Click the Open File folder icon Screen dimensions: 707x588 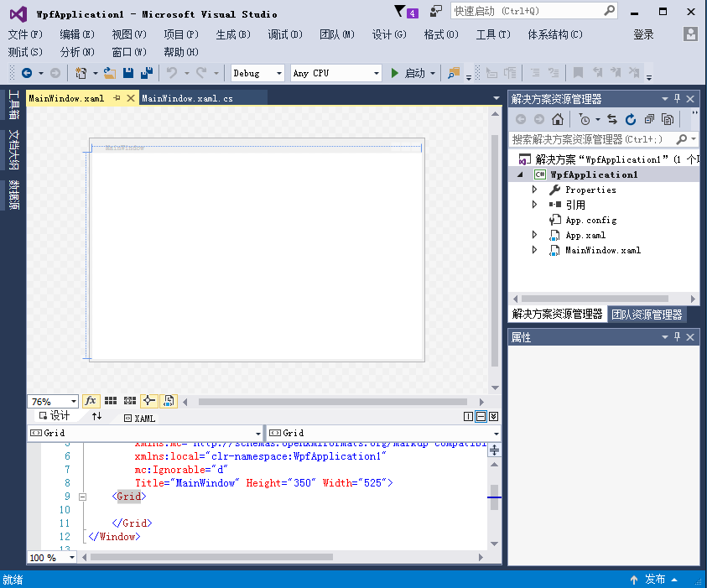[x=110, y=73]
